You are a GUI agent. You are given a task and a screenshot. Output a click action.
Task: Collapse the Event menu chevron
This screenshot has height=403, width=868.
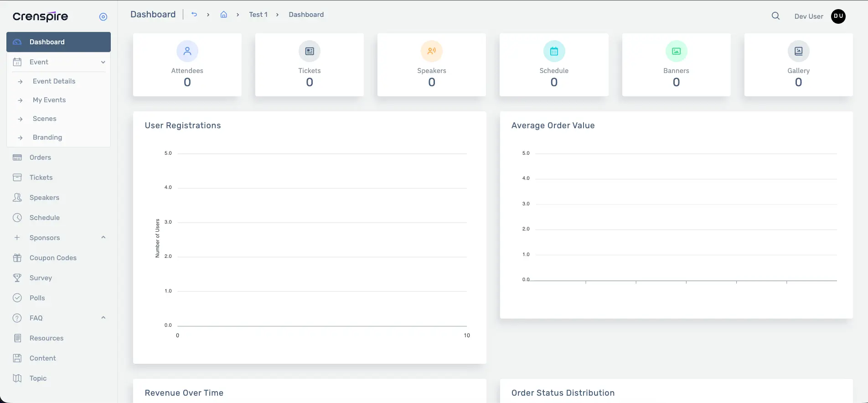pos(103,62)
